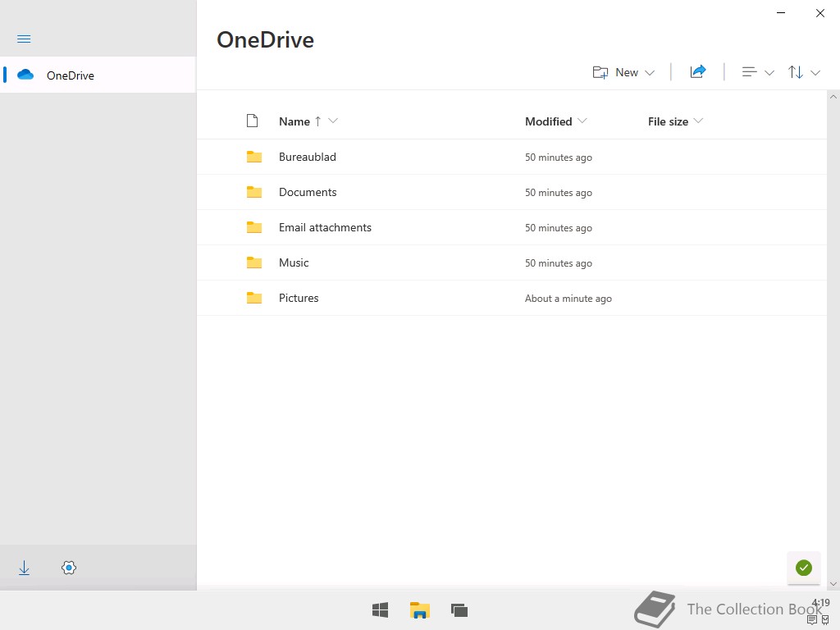
Task: Open the hamburger navigation menu
Action: [x=24, y=39]
